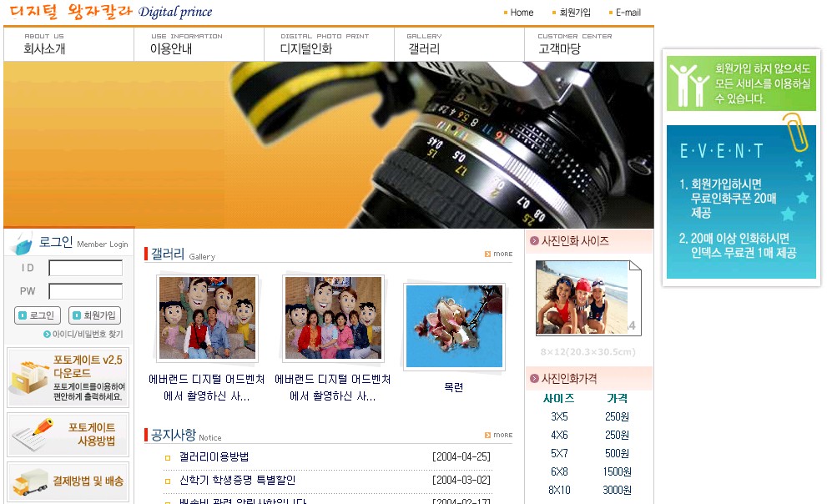This screenshot has width=827, height=504.
Task: Open 아이디/비밀번호 찾기 link
Action: point(88,335)
